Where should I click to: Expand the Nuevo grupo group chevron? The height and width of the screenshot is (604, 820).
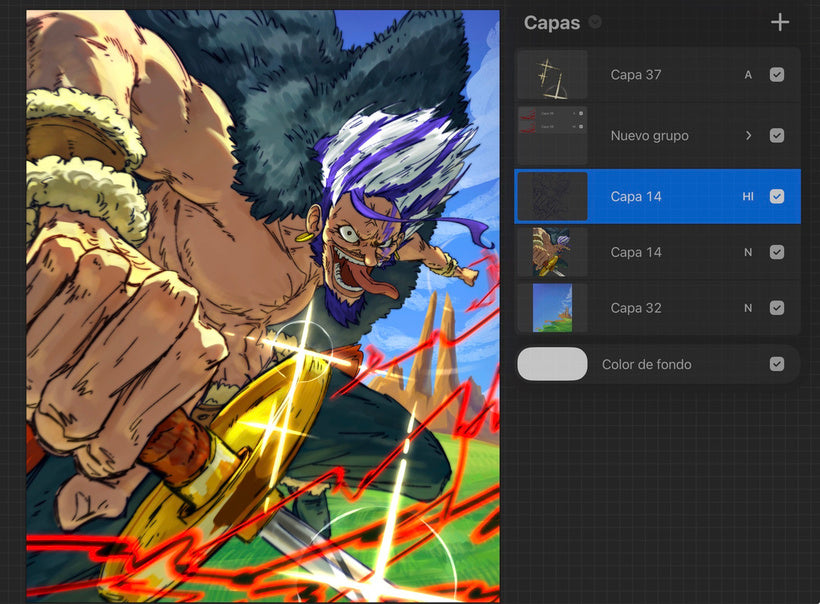(x=748, y=135)
